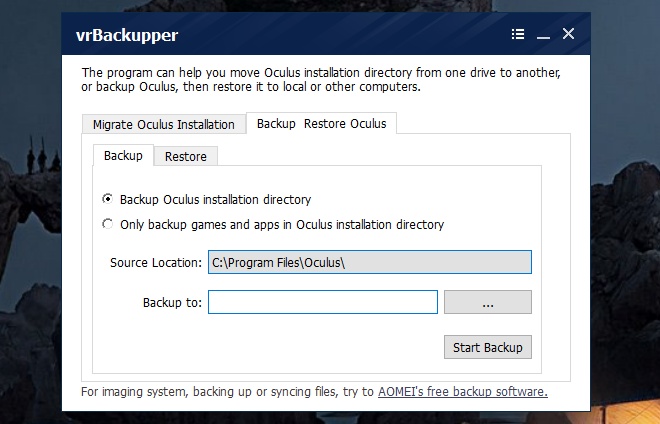Click the Source Location label
Viewport: 660px width, 424px height.
pyautogui.click(x=156, y=262)
